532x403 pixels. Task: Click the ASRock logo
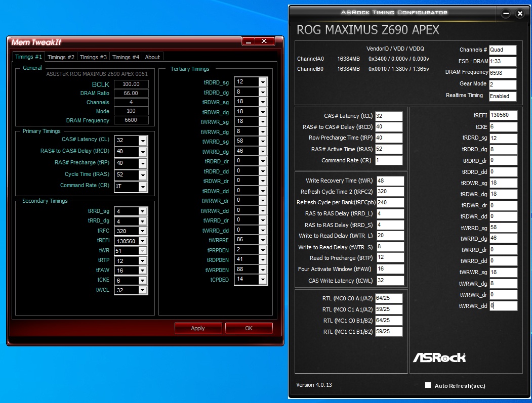click(439, 357)
